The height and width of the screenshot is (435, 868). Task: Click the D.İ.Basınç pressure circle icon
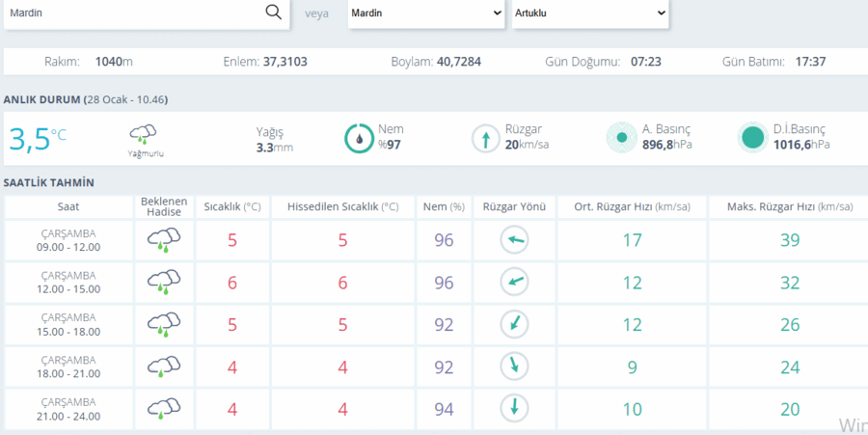753,137
